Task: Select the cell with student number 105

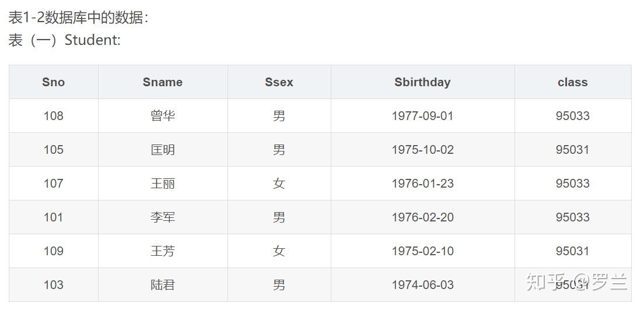Action: (53, 150)
